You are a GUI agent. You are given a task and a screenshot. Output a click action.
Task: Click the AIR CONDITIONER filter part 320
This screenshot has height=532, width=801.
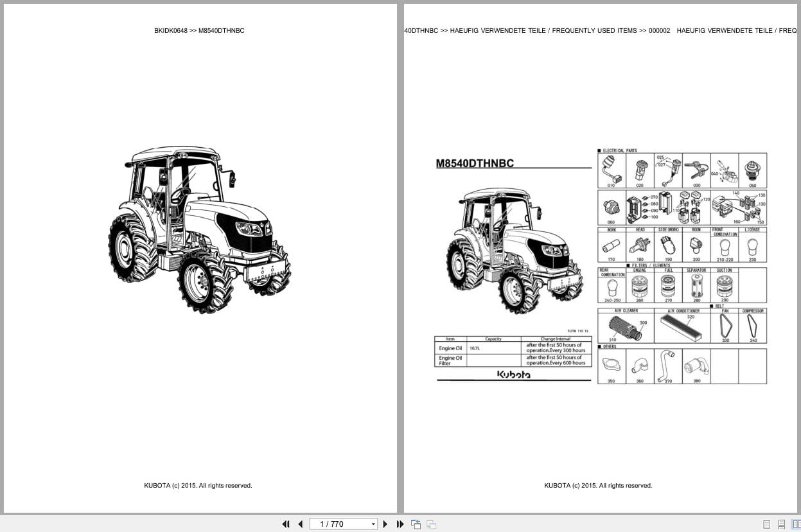pos(682,326)
